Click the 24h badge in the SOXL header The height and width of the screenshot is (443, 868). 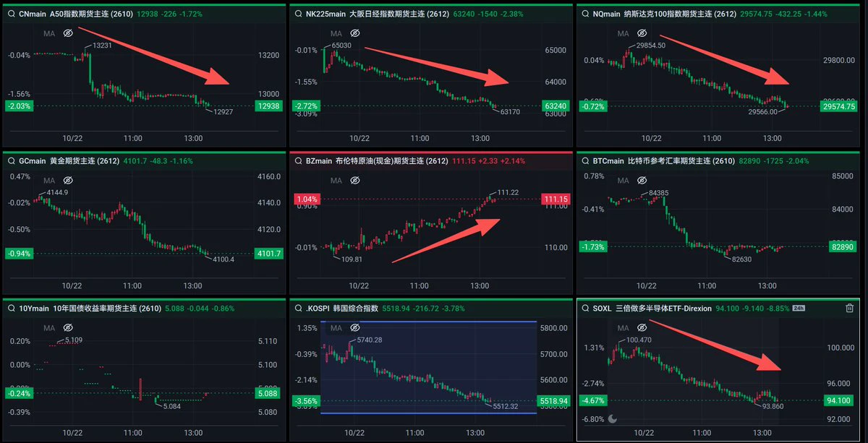[x=799, y=308]
